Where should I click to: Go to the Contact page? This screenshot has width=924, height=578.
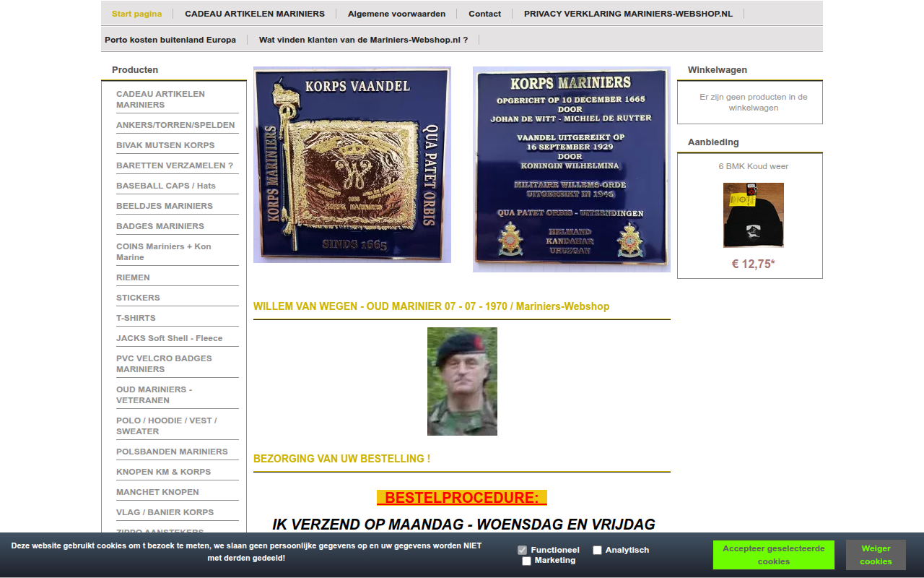point(484,14)
